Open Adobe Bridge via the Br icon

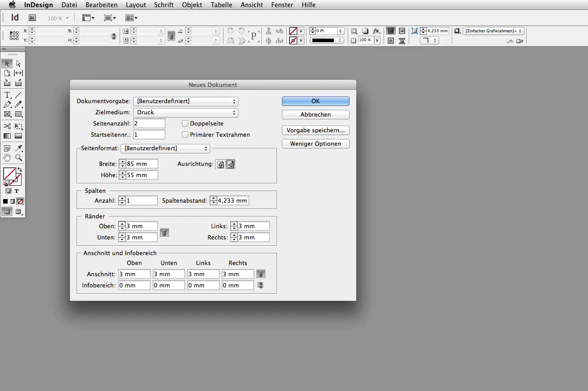[x=32, y=18]
